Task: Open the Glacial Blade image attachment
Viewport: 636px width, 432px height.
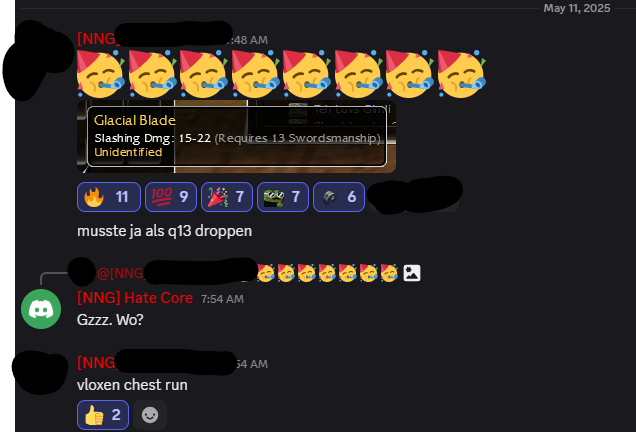Action: click(236, 136)
